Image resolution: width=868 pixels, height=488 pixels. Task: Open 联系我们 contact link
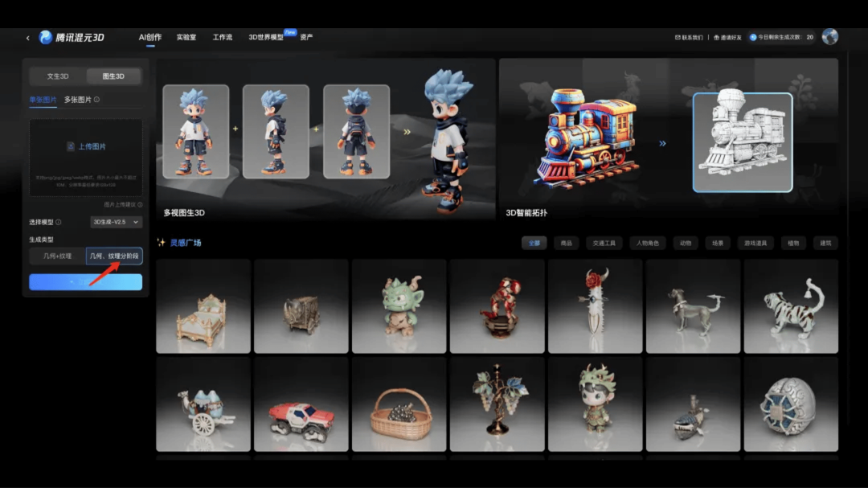coord(689,38)
